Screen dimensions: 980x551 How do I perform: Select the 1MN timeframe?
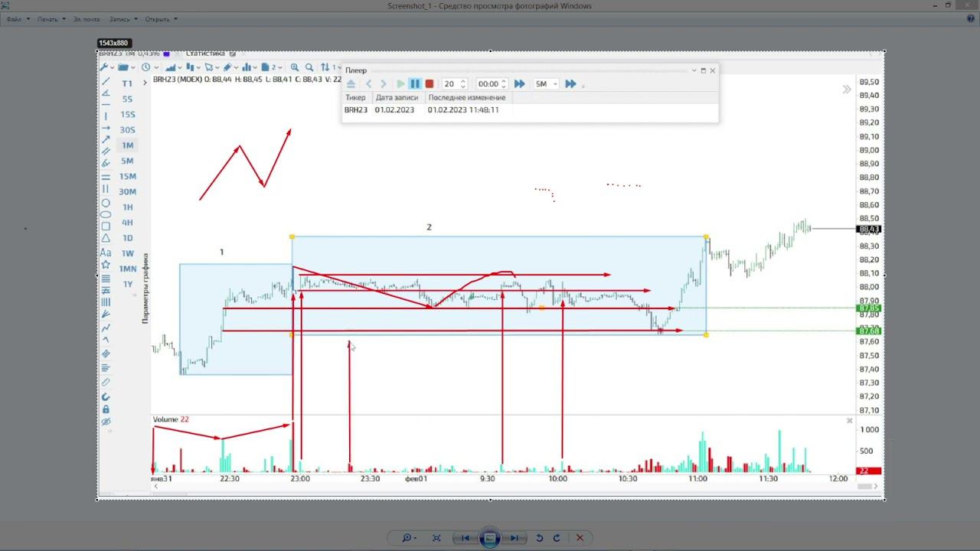(x=127, y=269)
